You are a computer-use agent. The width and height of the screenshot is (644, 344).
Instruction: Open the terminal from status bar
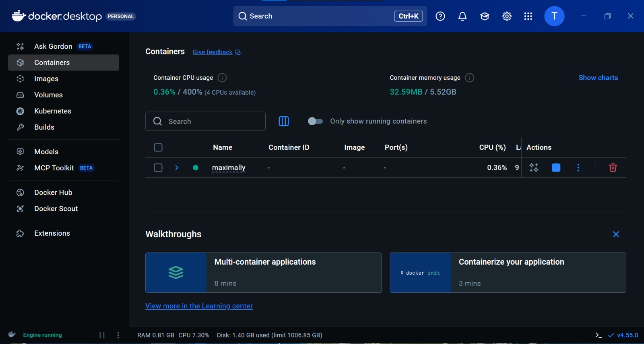click(599, 335)
